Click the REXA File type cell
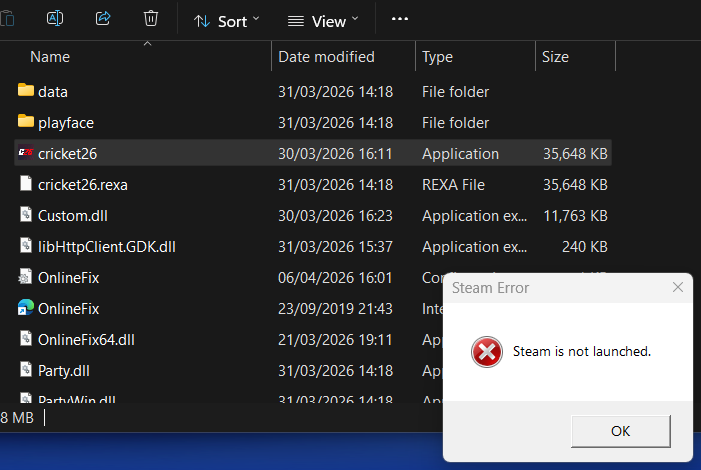Viewport: 701px width, 470px height. click(453, 185)
